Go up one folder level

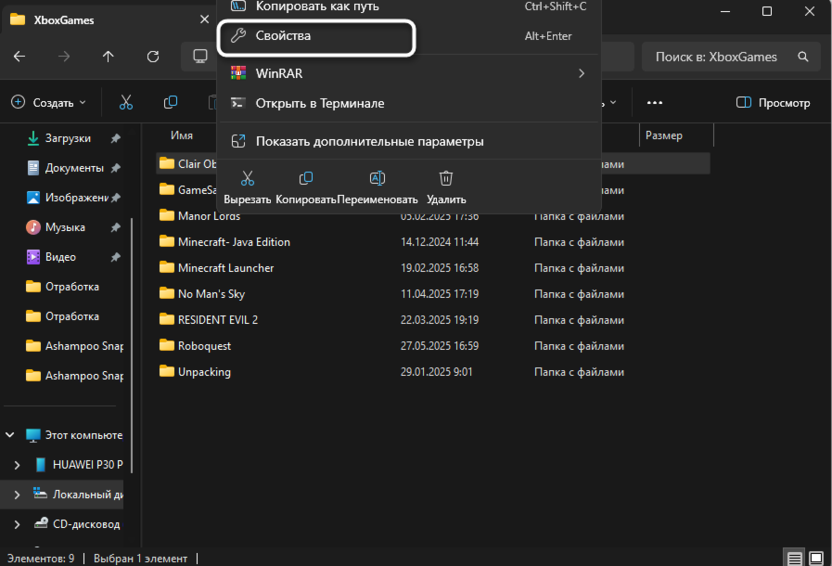[x=108, y=57]
